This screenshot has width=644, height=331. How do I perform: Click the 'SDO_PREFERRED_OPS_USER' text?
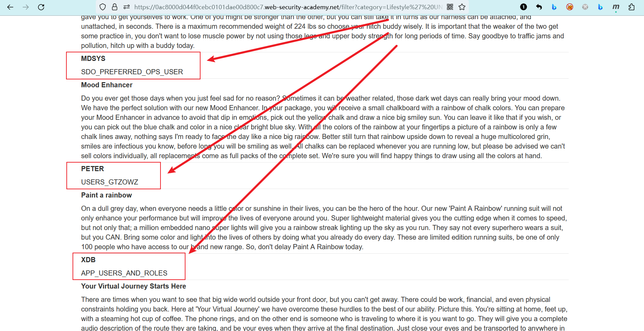click(132, 72)
